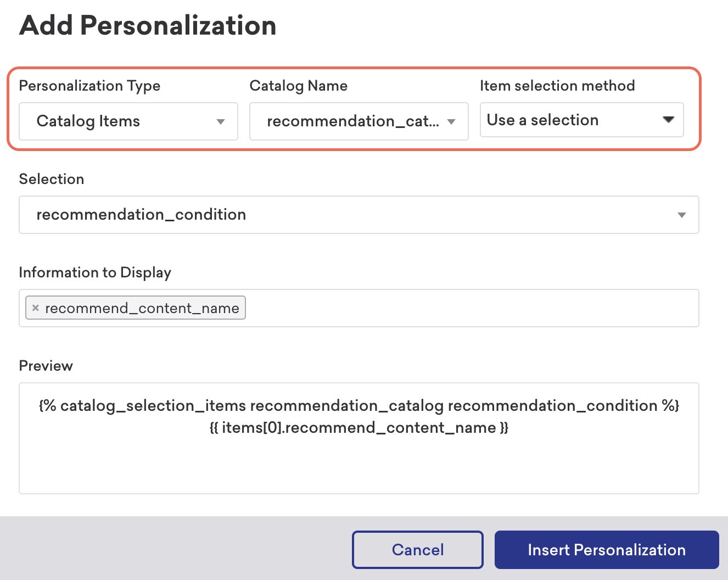Click the Add Personalization heading
The height and width of the screenshot is (580, 728).
pyautogui.click(x=148, y=25)
